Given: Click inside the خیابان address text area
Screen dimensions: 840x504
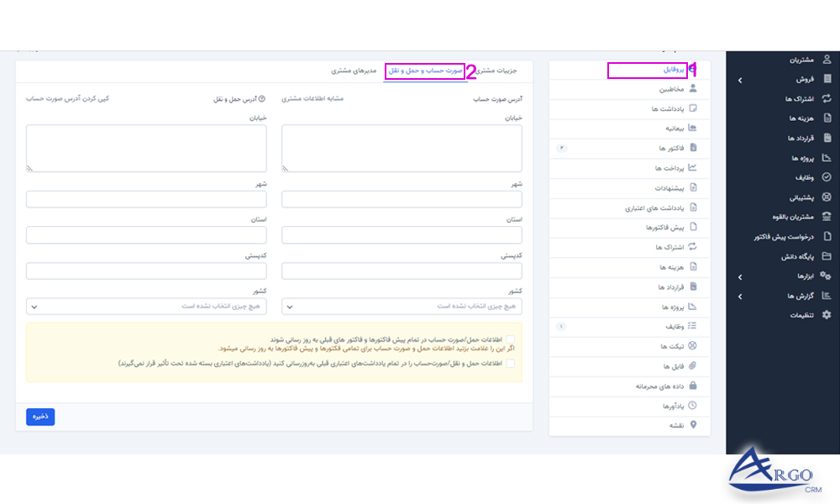Looking at the screenshot, I should [x=402, y=147].
